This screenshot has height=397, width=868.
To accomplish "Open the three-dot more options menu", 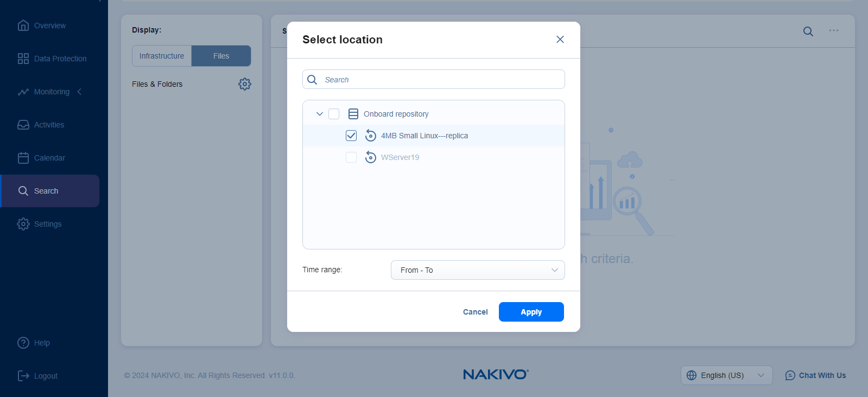I will click(833, 31).
